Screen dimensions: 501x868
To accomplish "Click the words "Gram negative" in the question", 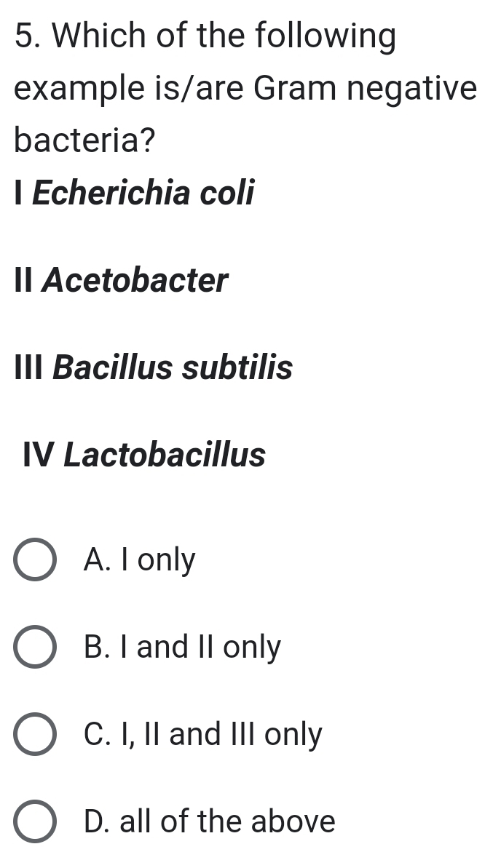I will (x=365, y=88).
